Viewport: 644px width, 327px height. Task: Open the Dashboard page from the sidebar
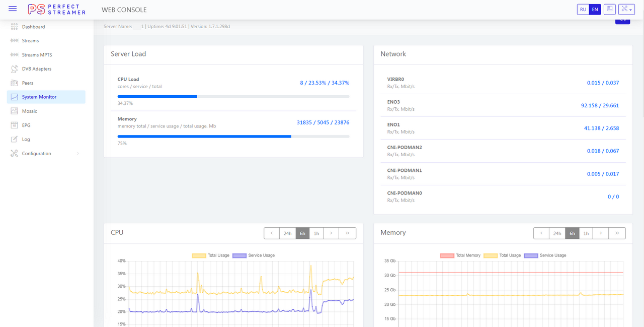tap(33, 27)
